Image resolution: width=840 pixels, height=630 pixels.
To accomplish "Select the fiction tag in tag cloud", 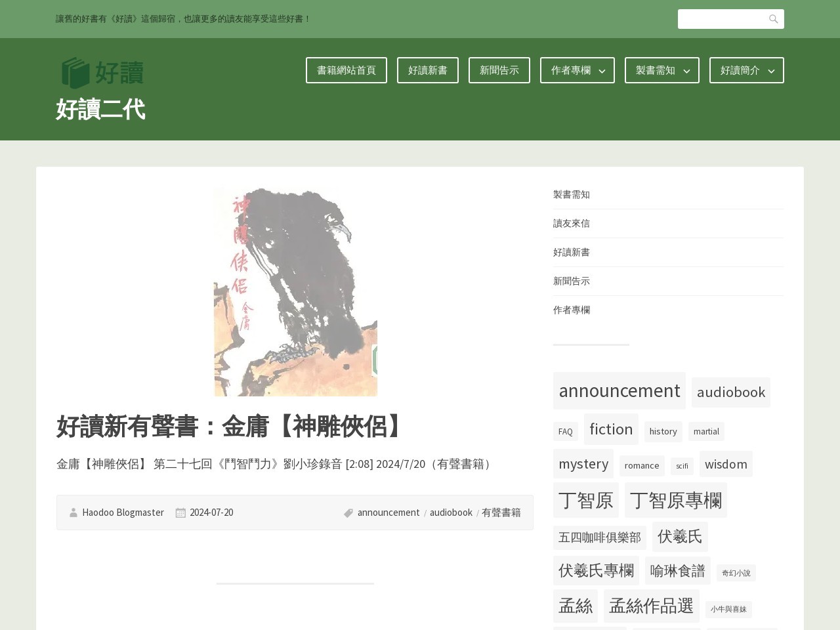I will 610,429.
